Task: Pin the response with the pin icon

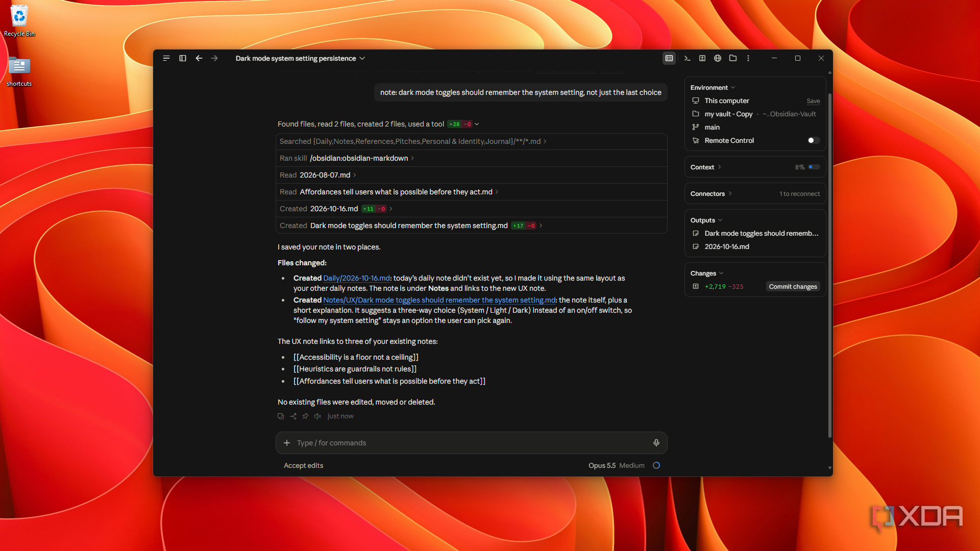Action: [305, 416]
